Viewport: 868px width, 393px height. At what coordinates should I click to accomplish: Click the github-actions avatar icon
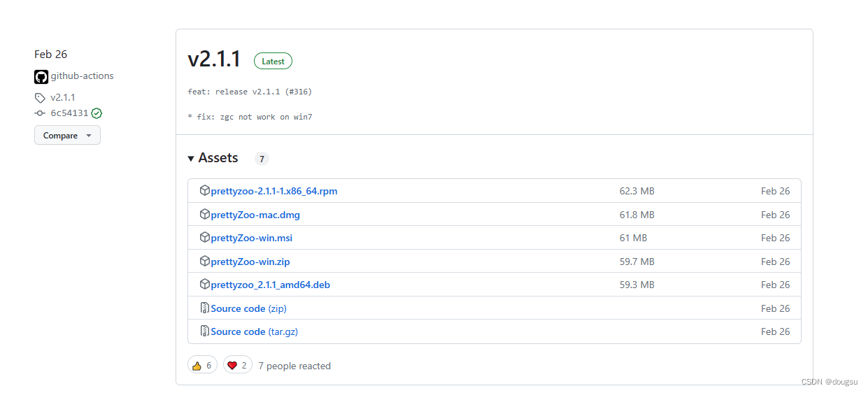41,77
